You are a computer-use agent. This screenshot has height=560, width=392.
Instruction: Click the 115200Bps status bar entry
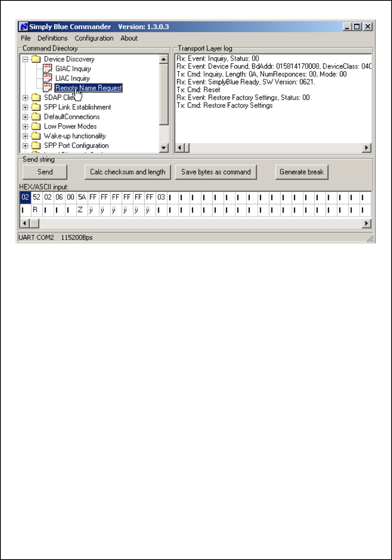pyautogui.click(x=77, y=237)
